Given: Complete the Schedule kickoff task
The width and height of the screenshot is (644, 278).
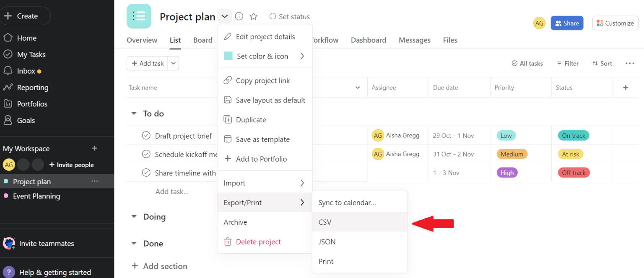Looking at the screenshot, I should [x=146, y=154].
